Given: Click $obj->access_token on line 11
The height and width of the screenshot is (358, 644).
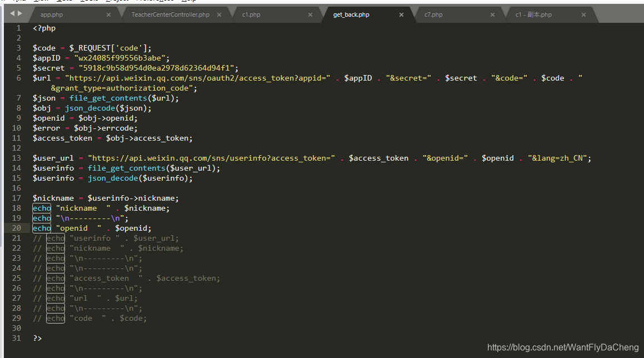Looking at the screenshot, I should (x=147, y=138).
